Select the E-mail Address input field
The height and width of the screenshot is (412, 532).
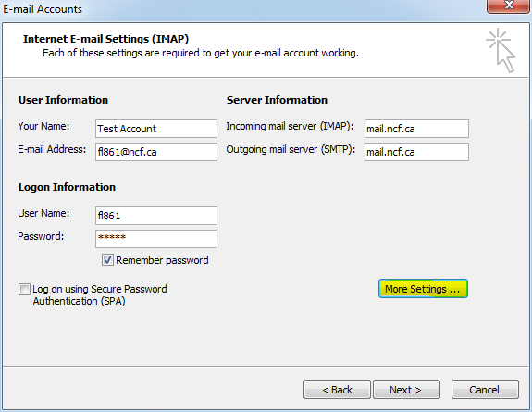pos(156,152)
